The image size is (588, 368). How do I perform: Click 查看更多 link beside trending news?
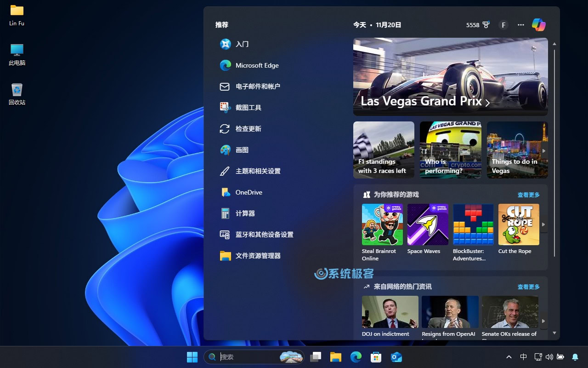point(528,287)
